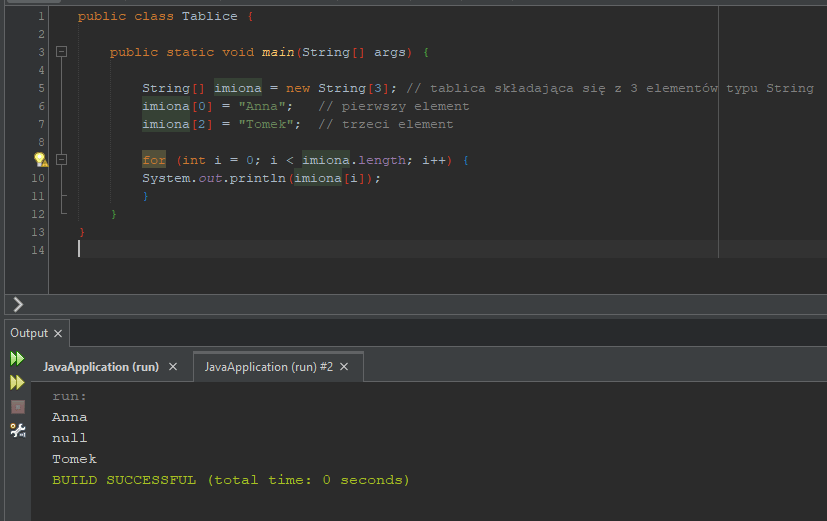The height and width of the screenshot is (521, 827).
Task: Click the lightbulb hint on line 9
Action: click(40, 160)
